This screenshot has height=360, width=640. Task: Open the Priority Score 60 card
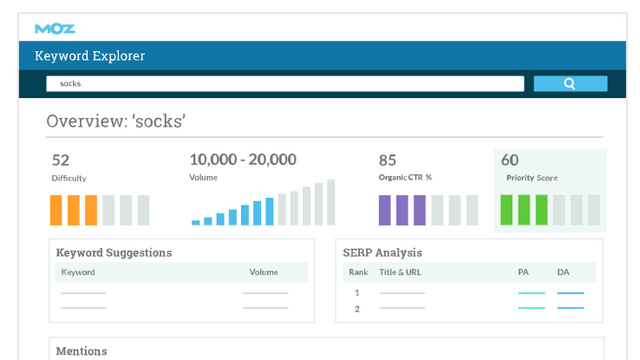(x=550, y=190)
